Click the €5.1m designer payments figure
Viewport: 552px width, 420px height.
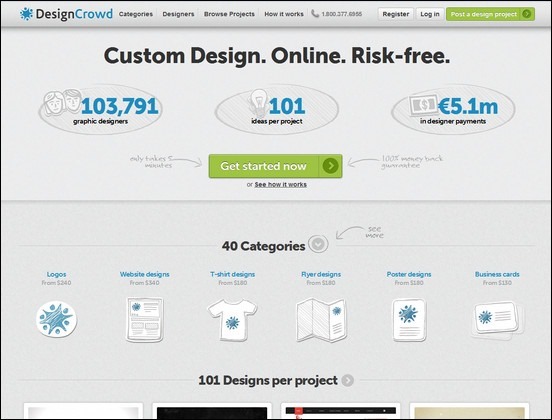[468, 106]
